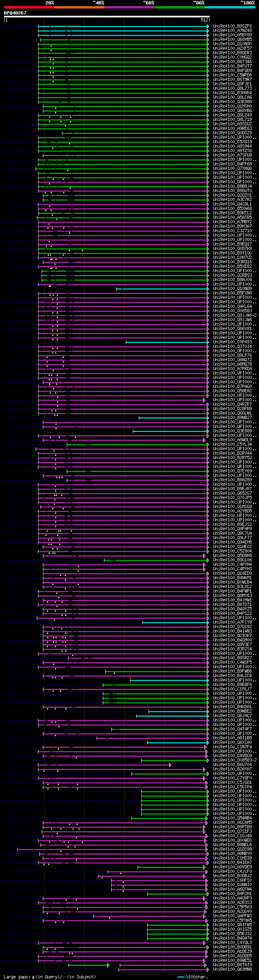Click hit name UniRef100_Q9FJE1

click(x=232, y=84)
